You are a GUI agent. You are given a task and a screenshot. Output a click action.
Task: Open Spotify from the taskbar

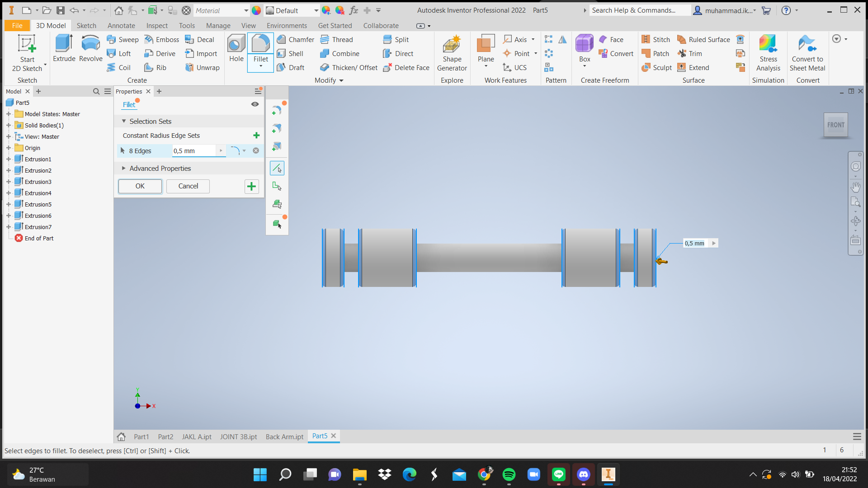[509, 474]
